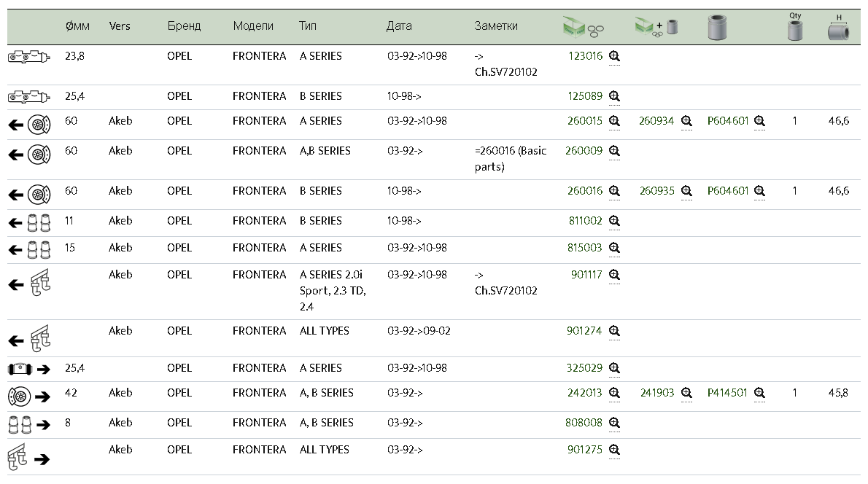Open P604601 piston link in 260016 row

(x=728, y=191)
